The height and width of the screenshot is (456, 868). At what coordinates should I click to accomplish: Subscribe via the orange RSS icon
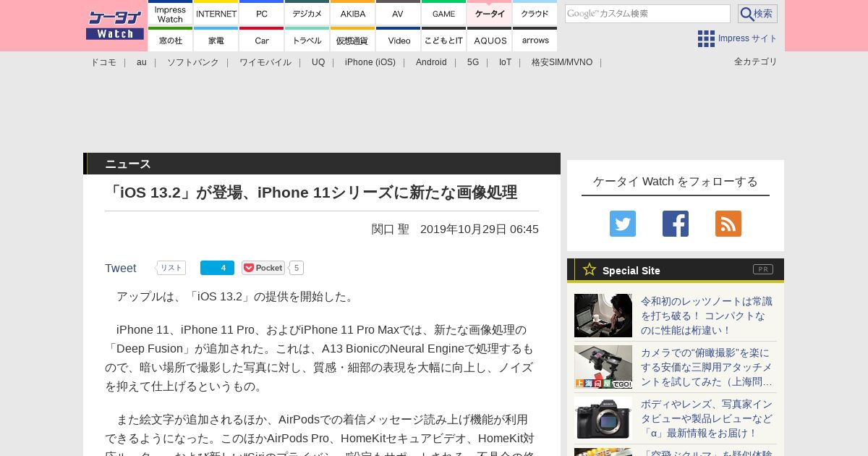coord(728,224)
